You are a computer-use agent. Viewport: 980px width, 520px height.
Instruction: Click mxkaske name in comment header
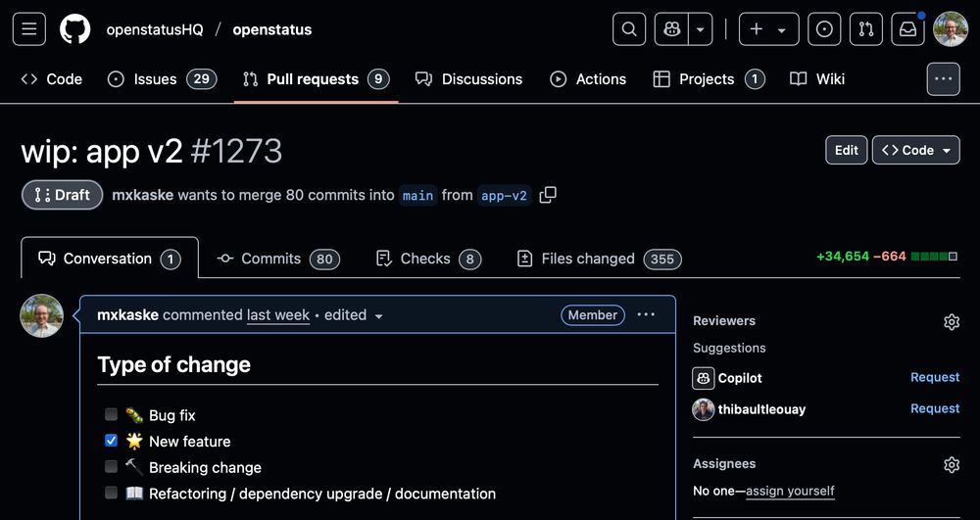[x=127, y=314]
